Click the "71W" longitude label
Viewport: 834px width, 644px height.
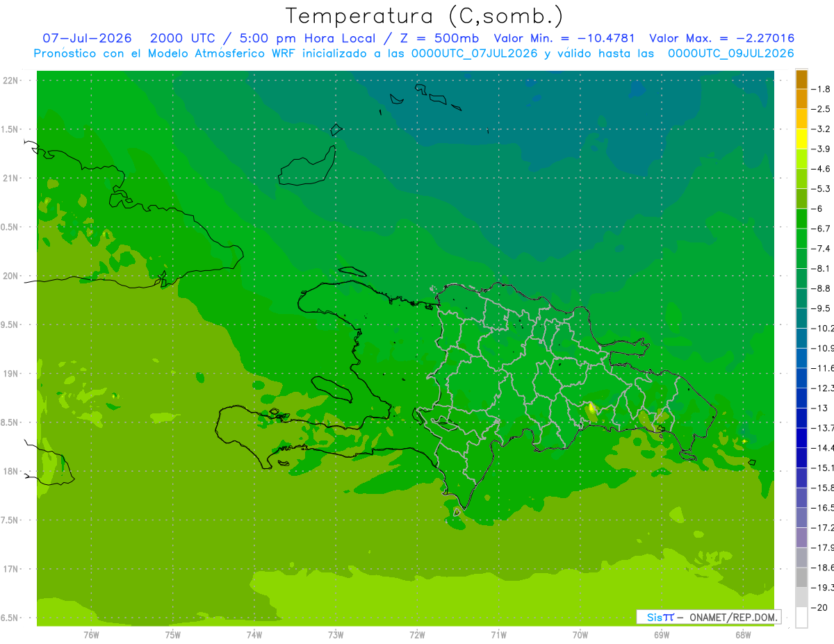(x=498, y=634)
